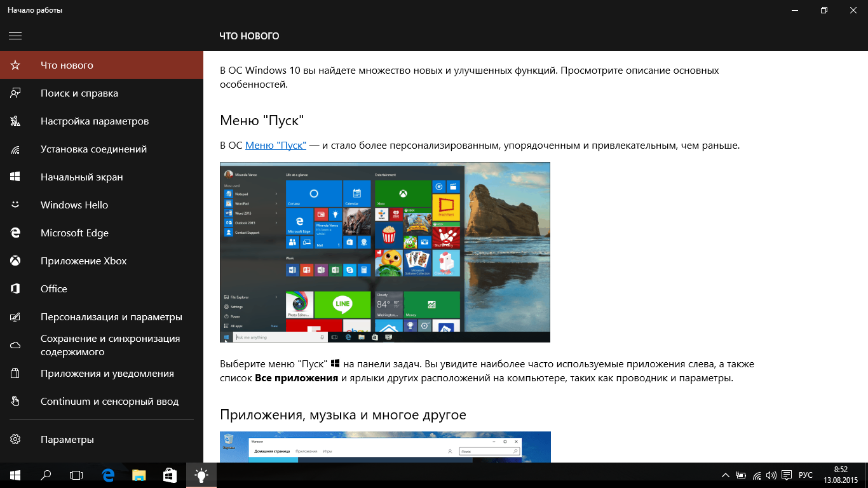Switch input language via РУС indicator
The image size is (868, 488).
tap(806, 475)
